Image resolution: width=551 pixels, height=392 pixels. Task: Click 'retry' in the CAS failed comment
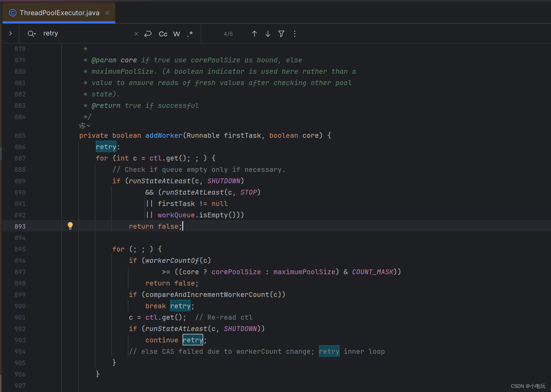click(329, 351)
